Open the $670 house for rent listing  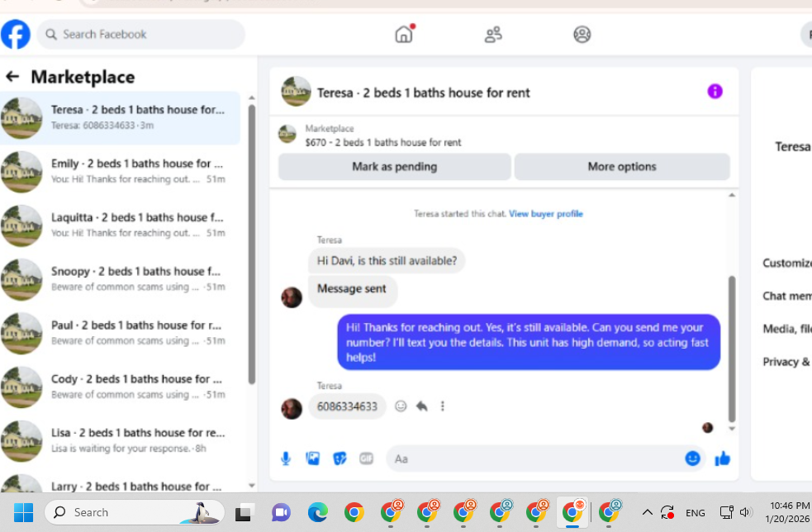(382, 142)
